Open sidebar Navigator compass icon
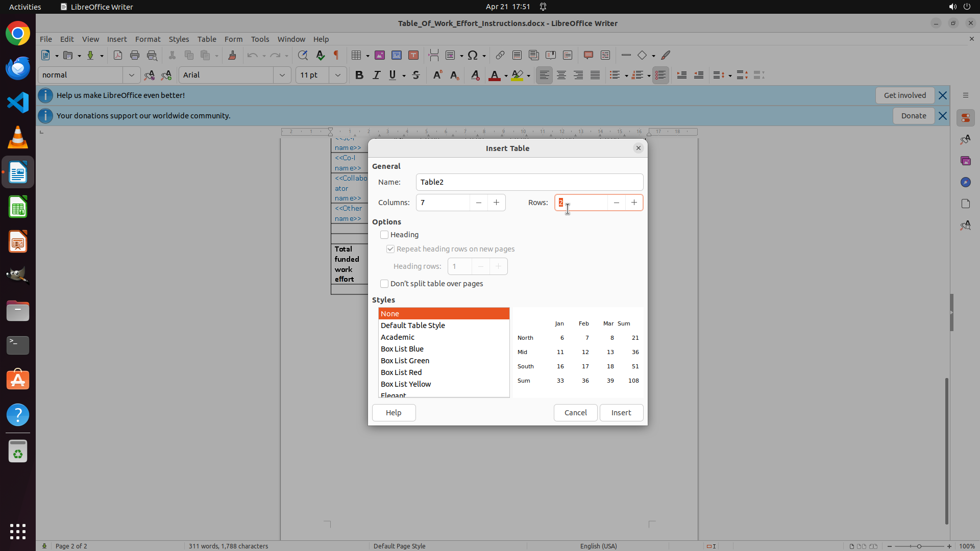The image size is (980, 551). [965, 182]
